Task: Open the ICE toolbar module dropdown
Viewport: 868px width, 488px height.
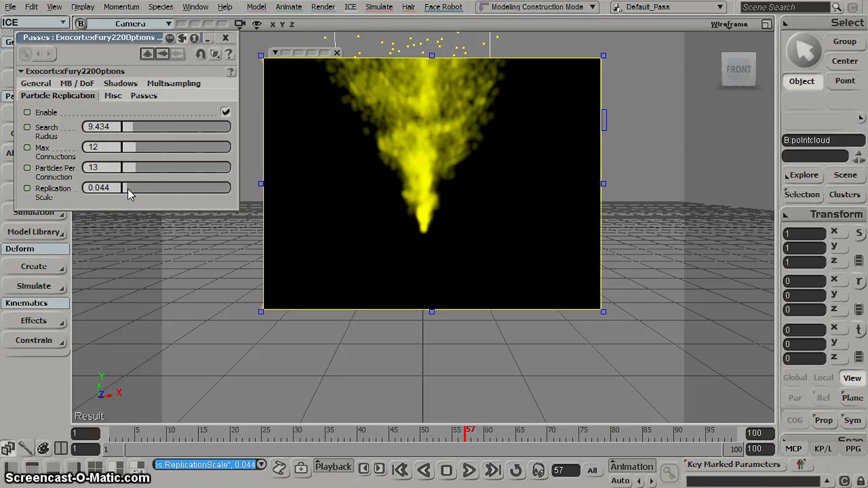Action: [34, 22]
